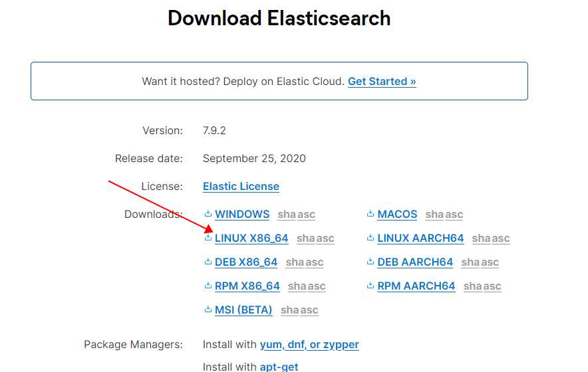Download the MSI (BETA) installer
This screenshot has height=372, width=588.
[x=243, y=310]
